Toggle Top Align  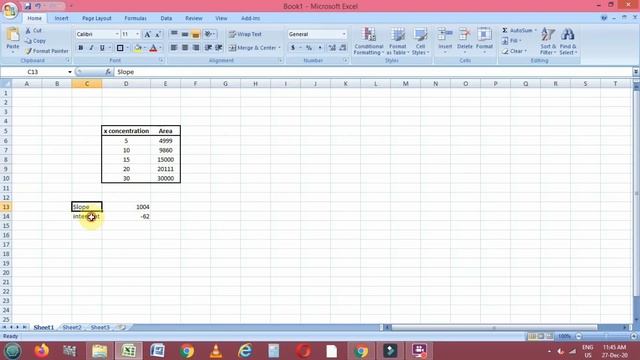click(x=174, y=34)
